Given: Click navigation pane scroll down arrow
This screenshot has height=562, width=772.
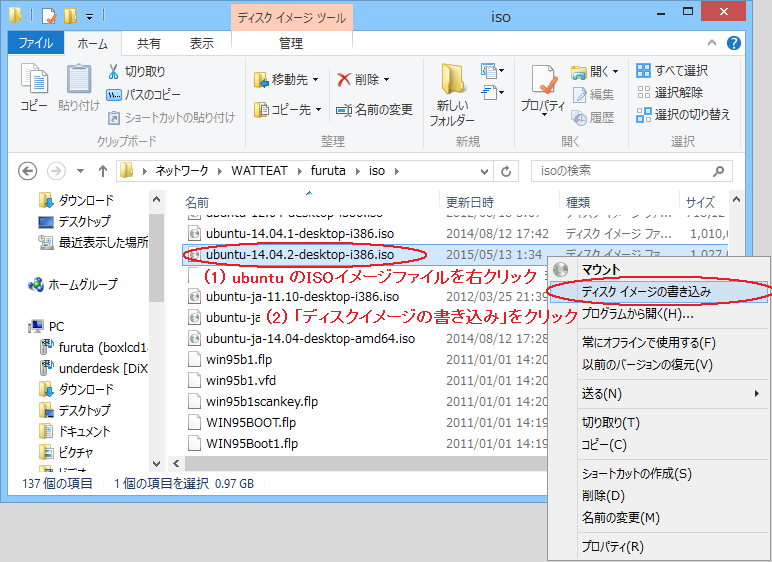Looking at the screenshot, I should pos(157,463).
